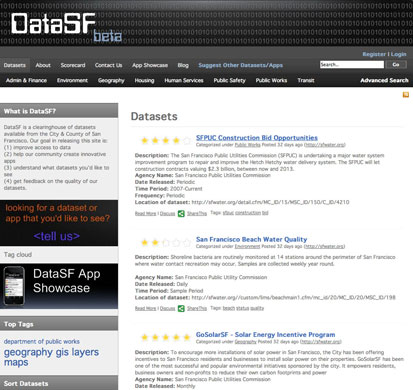413x390 pixels.
Task: Click the 'beach' tag link
Action: pos(229,308)
